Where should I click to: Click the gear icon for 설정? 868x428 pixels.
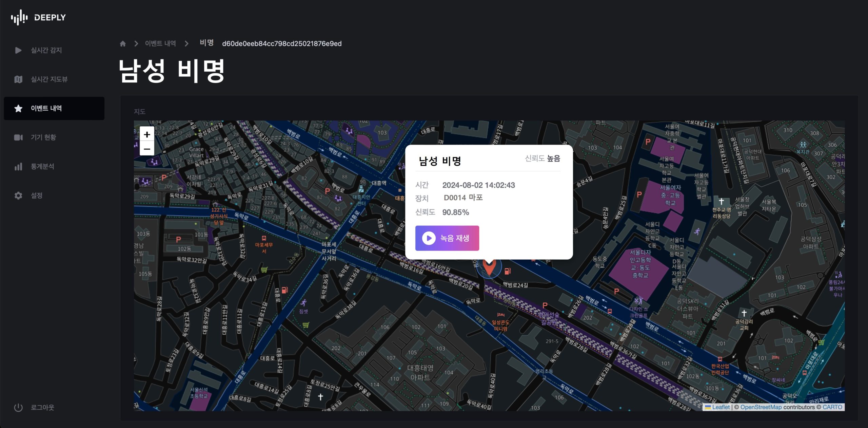pyautogui.click(x=18, y=196)
